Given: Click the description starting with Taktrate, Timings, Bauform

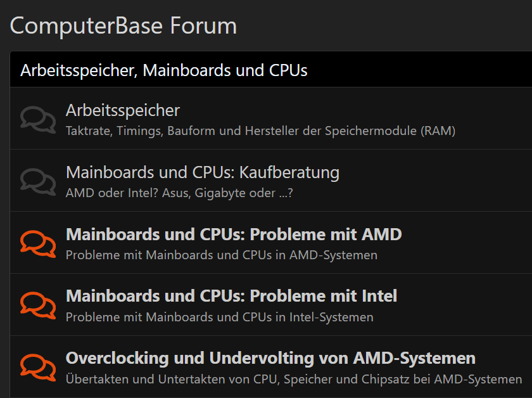Looking at the screenshot, I should [260, 131].
